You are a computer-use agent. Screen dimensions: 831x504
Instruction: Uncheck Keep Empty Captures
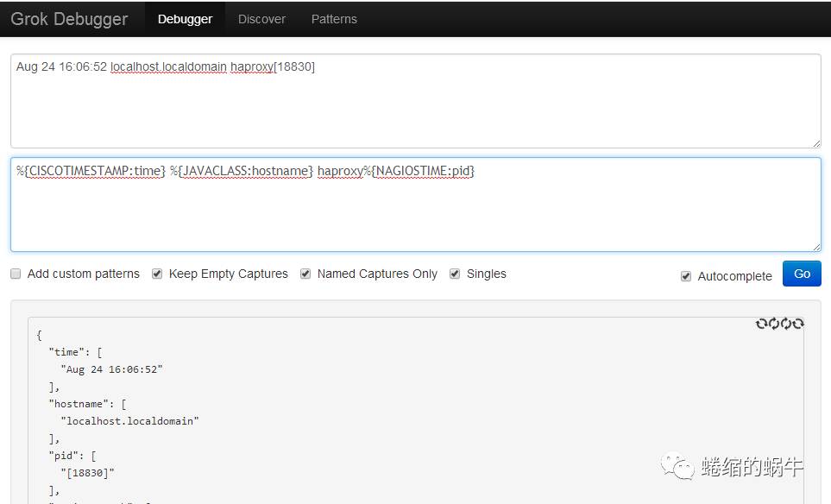(x=157, y=274)
